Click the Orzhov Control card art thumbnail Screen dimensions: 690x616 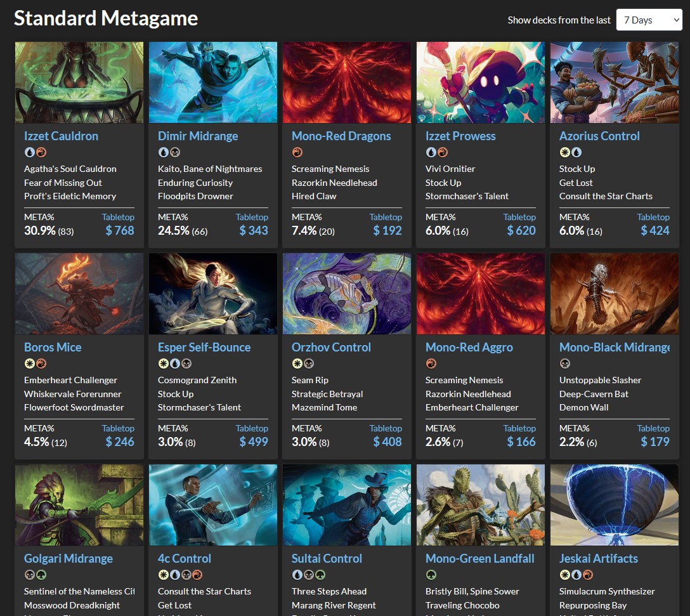(x=347, y=294)
